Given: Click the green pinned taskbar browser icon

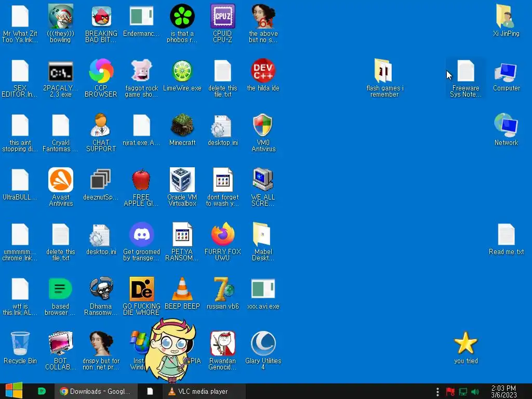Looking at the screenshot, I should [42, 391].
